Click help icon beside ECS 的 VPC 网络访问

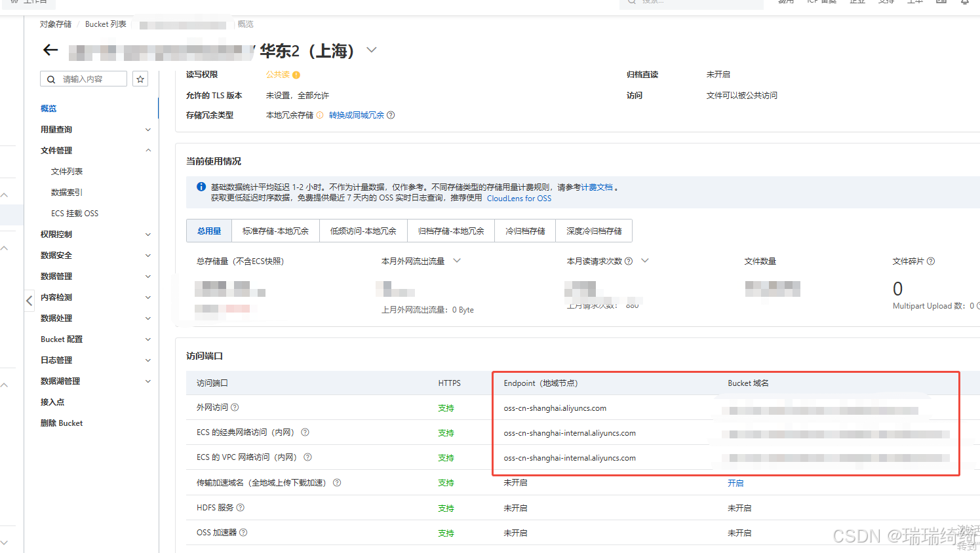click(307, 457)
